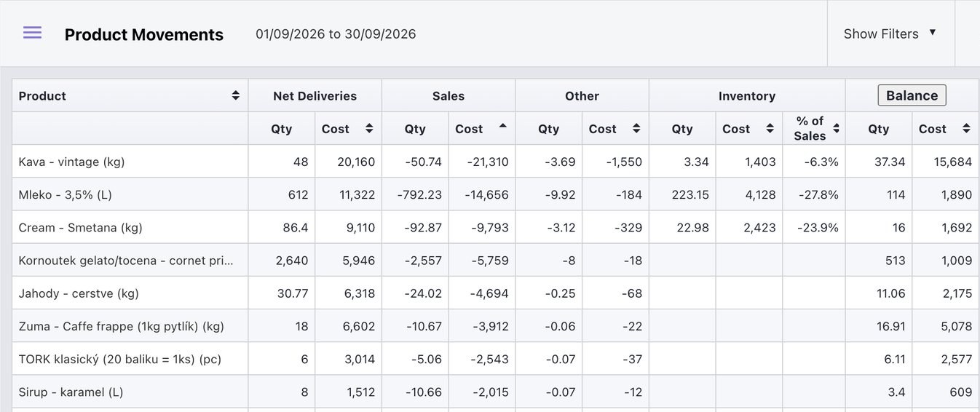The image size is (980, 412).
Task: Click Kava balance cost 15,684
Action: click(x=953, y=162)
